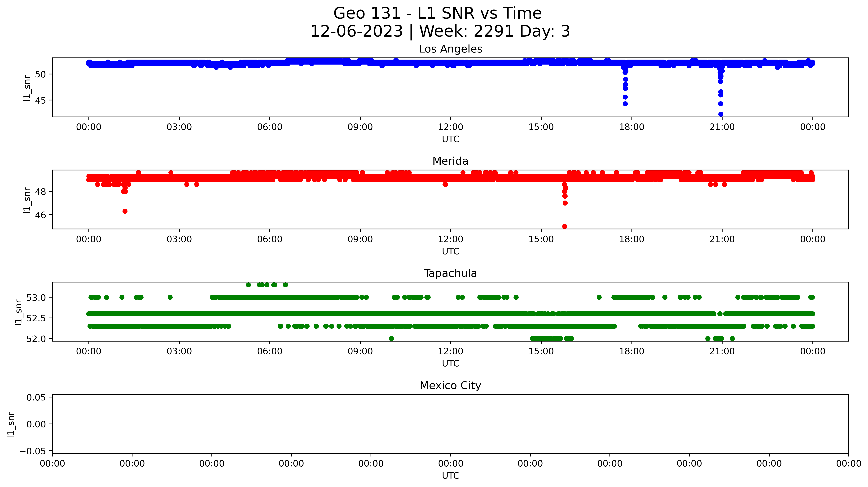
Task: Click the '09:00' x-tick of the Tapachula plot
Action: point(360,351)
